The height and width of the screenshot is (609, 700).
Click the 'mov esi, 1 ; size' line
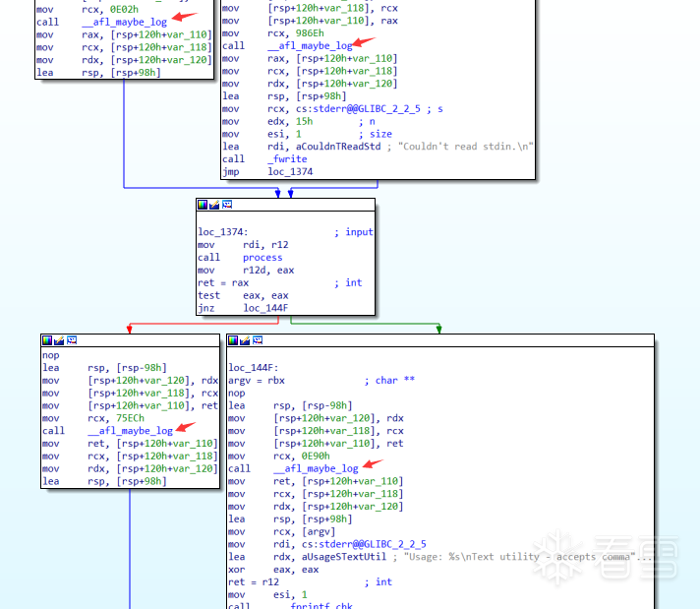(307, 134)
